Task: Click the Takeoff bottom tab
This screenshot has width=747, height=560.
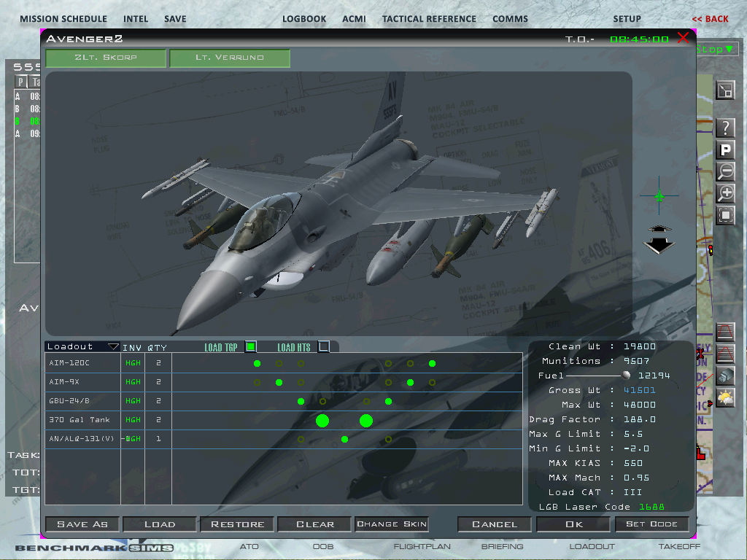Action: 679,546
